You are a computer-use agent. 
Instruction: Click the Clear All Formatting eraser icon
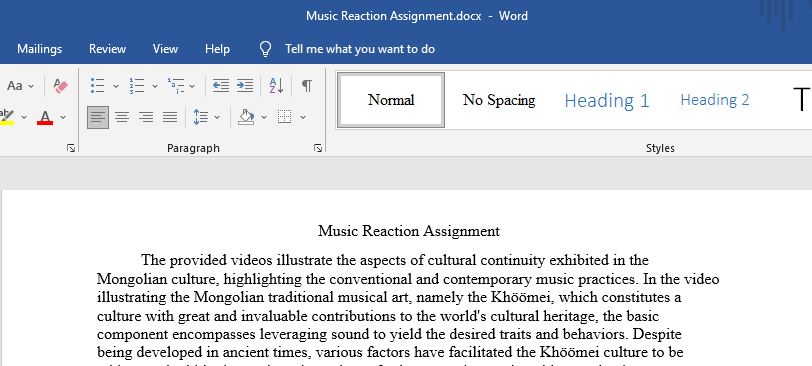pyautogui.click(x=61, y=86)
